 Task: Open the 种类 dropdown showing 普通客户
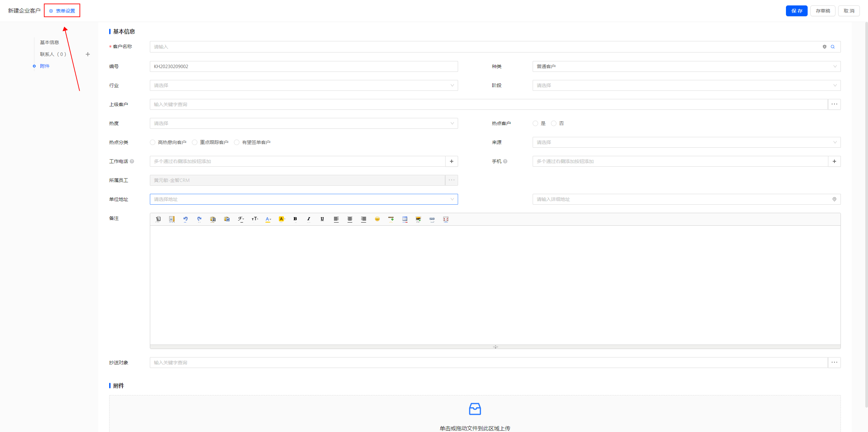687,66
